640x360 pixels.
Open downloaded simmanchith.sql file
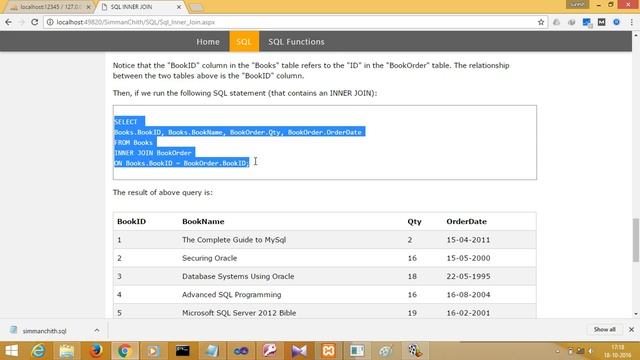pyautogui.click(x=44, y=331)
